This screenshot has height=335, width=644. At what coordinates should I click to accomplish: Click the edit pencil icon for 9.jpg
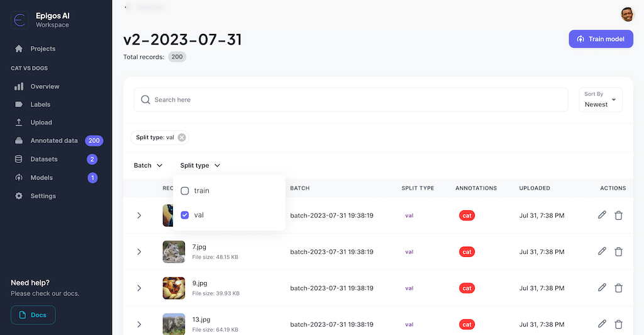[602, 288]
